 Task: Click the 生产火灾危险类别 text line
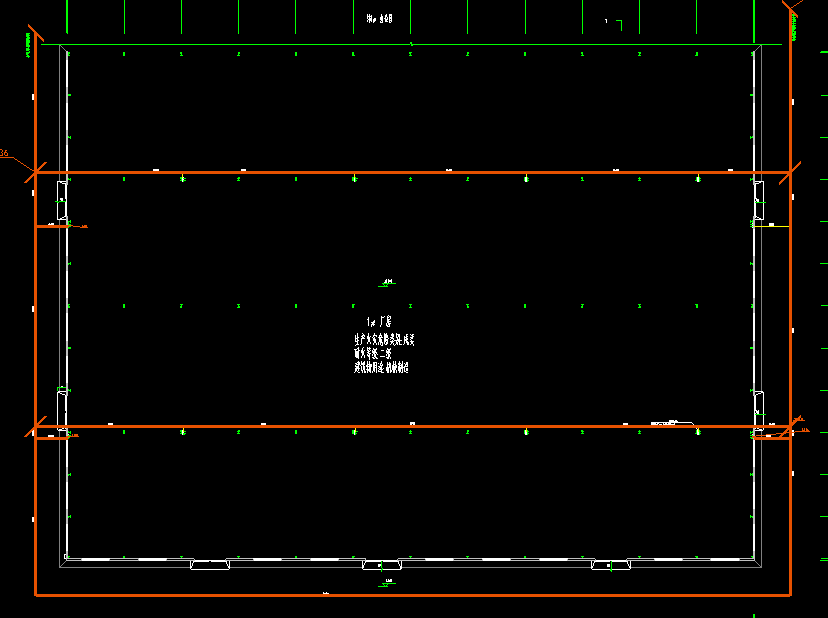[384, 340]
